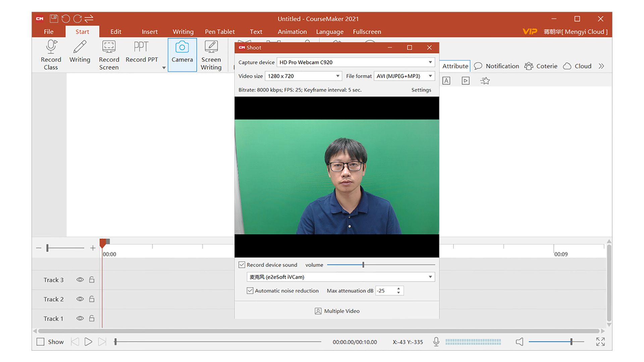Enter fullscreen with the expand arrows icon
The image size is (644, 362).
click(600, 342)
